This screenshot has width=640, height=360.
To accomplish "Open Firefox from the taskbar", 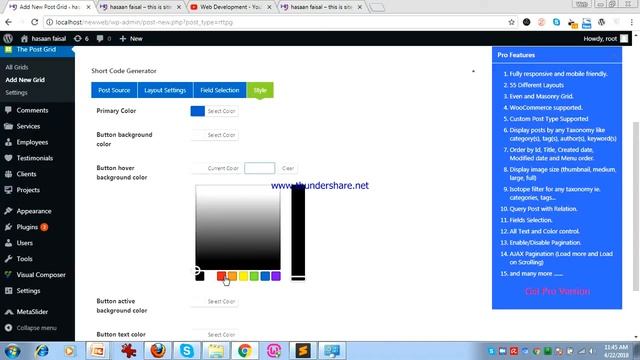I will pos(158,351).
